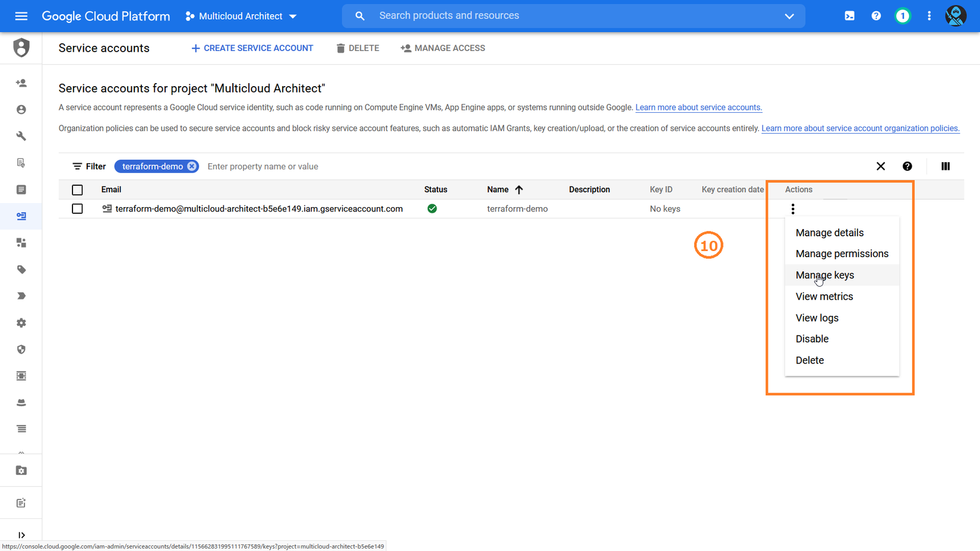Click the Email column header
The width and height of the screenshot is (980, 551).
[x=111, y=189]
